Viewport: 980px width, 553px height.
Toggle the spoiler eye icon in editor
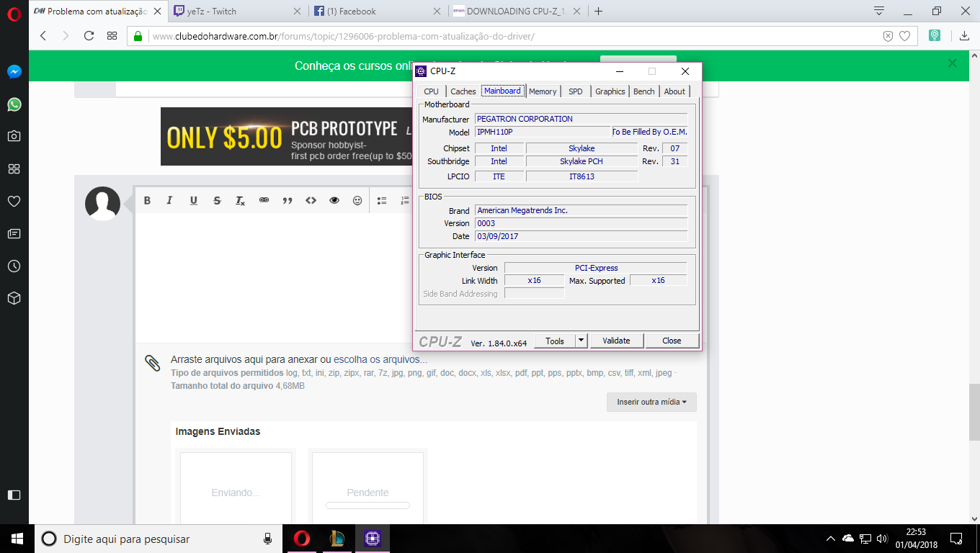(334, 200)
